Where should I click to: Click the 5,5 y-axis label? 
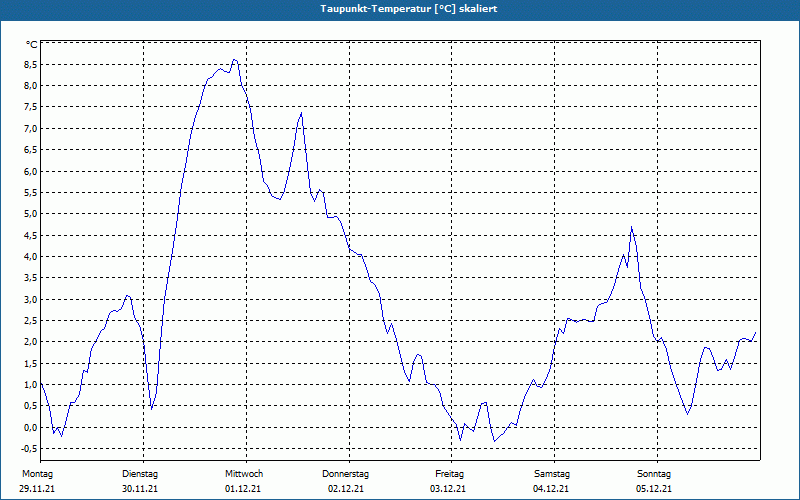click(30, 193)
